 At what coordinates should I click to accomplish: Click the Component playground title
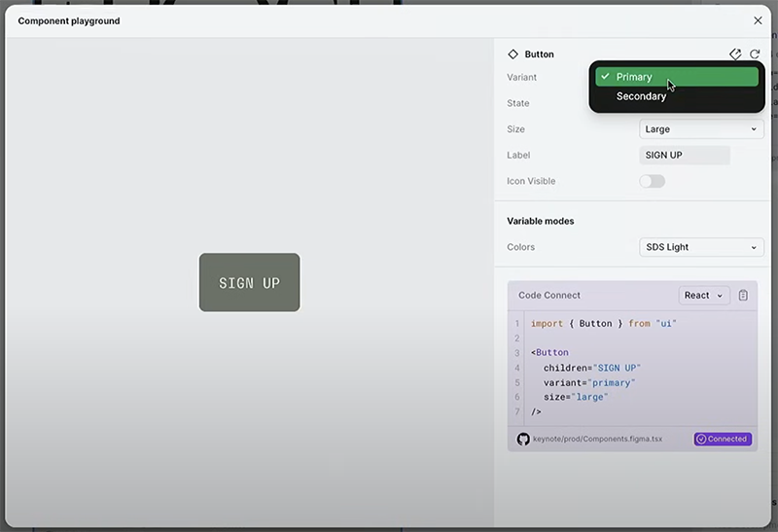(69, 20)
